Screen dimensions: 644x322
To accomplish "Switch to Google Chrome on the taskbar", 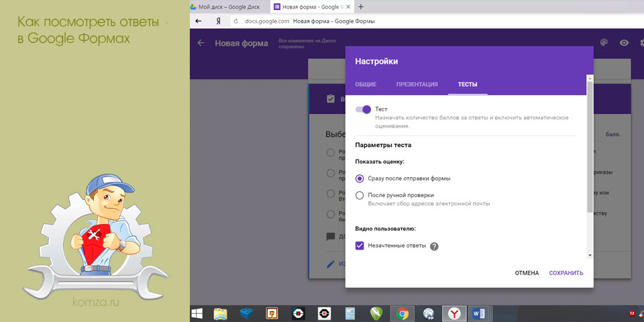I will click(402, 314).
